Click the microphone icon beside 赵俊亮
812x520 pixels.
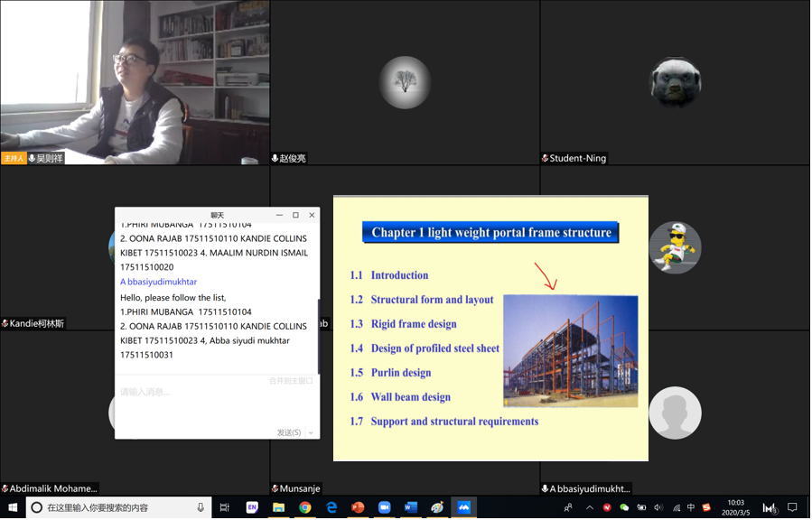pos(275,159)
